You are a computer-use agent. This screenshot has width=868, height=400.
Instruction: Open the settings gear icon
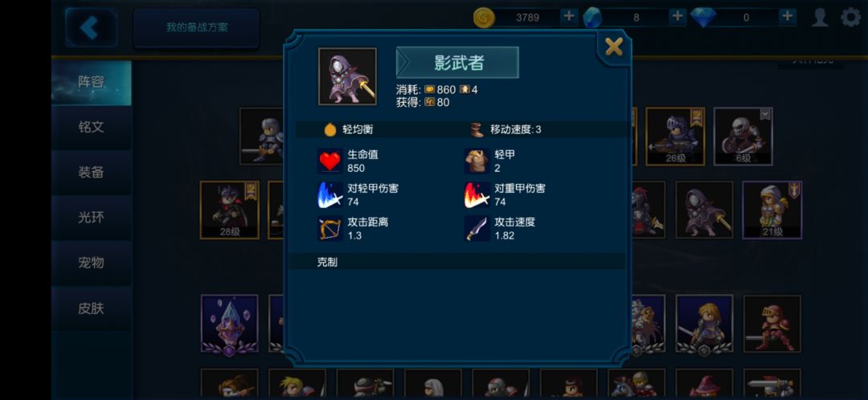point(851,17)
